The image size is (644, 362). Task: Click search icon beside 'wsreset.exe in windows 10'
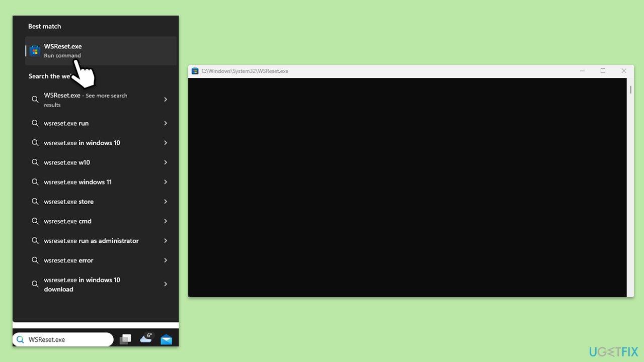(35, 143)
